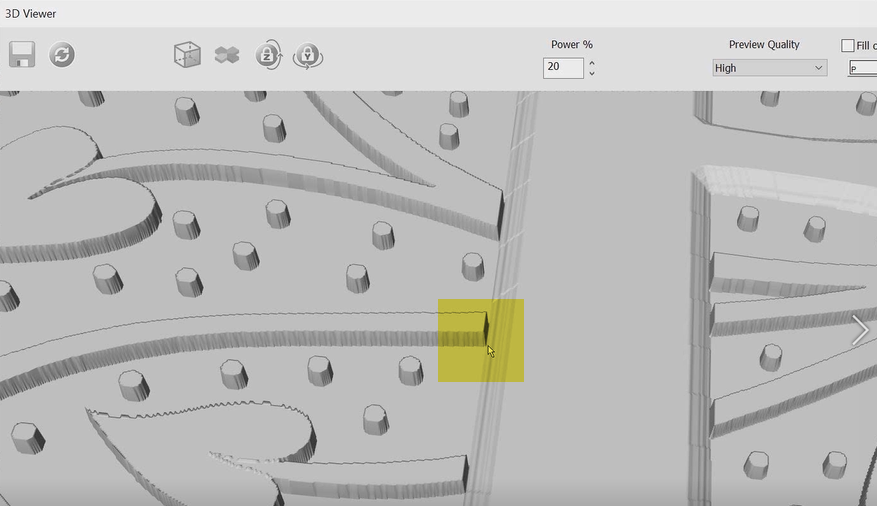Select the 3D cube view icon
Screen dimensions: 877x506
(x=187, y=54)
